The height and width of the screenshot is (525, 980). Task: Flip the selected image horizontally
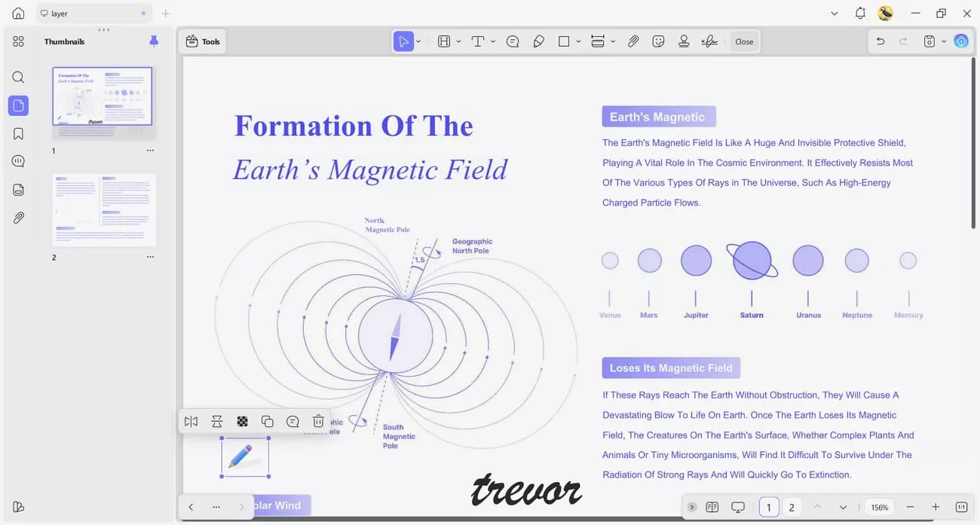pyautogui.click(x=191, y=422)
